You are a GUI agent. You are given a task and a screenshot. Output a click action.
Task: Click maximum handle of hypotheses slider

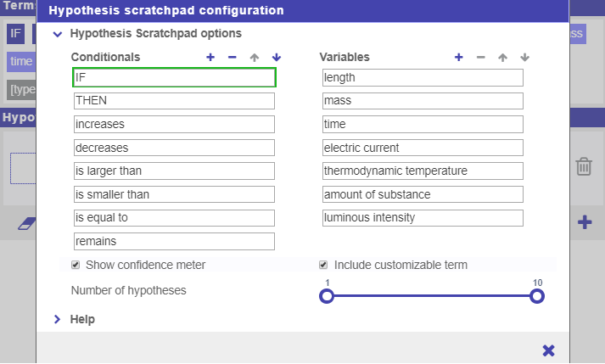coord(536,296)
